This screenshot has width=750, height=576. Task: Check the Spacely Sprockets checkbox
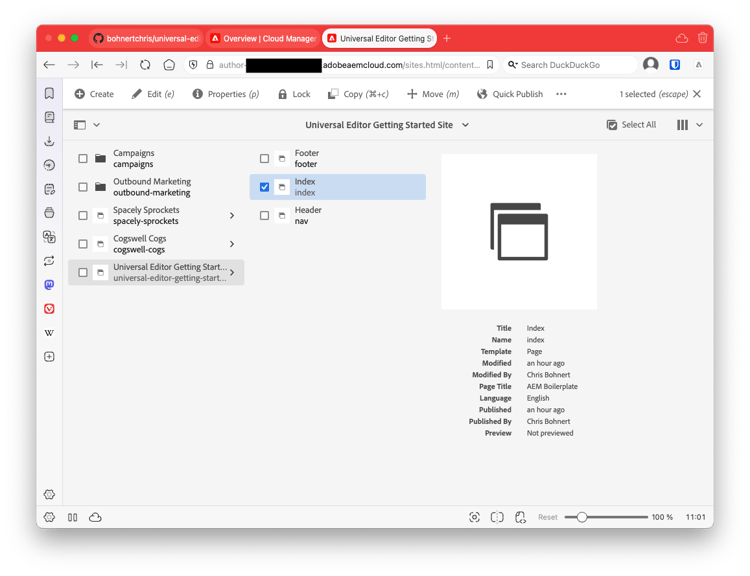point(83,216)
